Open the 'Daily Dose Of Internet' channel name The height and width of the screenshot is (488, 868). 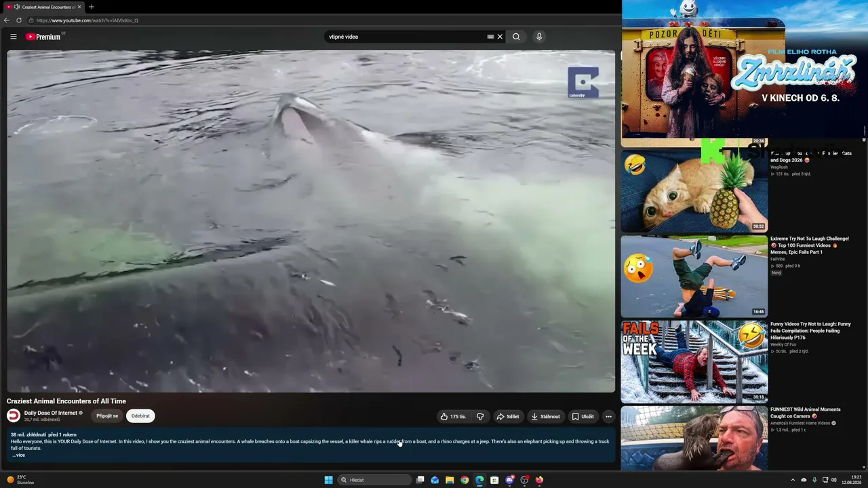point(51,413)
